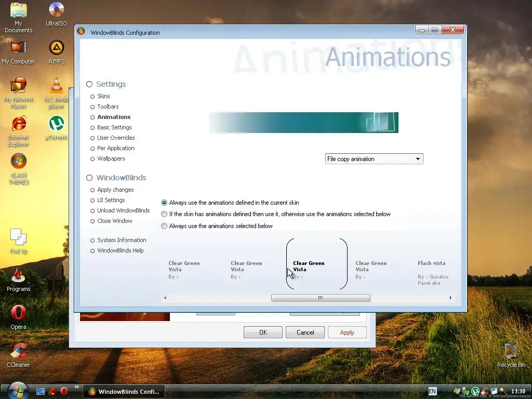Select µTorrent desktop icon
The height and width of the screenshot is (399, 532).
56,128
